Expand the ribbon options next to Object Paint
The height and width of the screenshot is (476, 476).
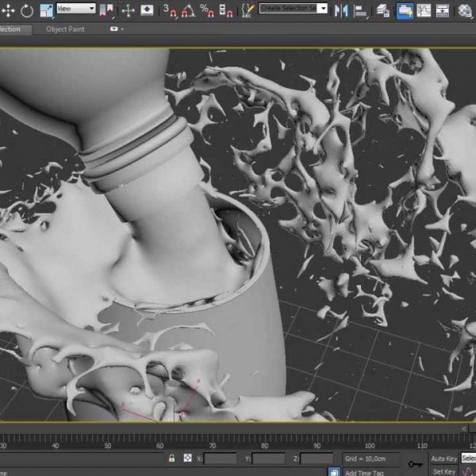coord(117,29)
